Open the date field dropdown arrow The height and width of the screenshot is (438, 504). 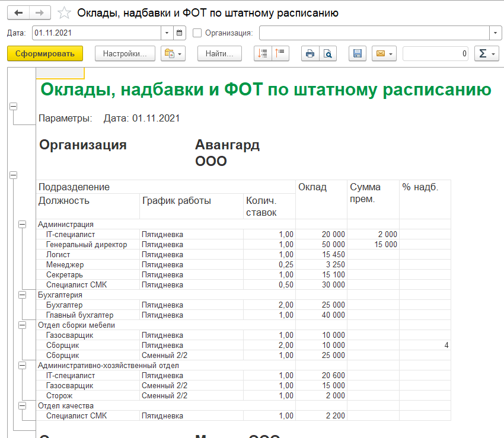[167, 33]
